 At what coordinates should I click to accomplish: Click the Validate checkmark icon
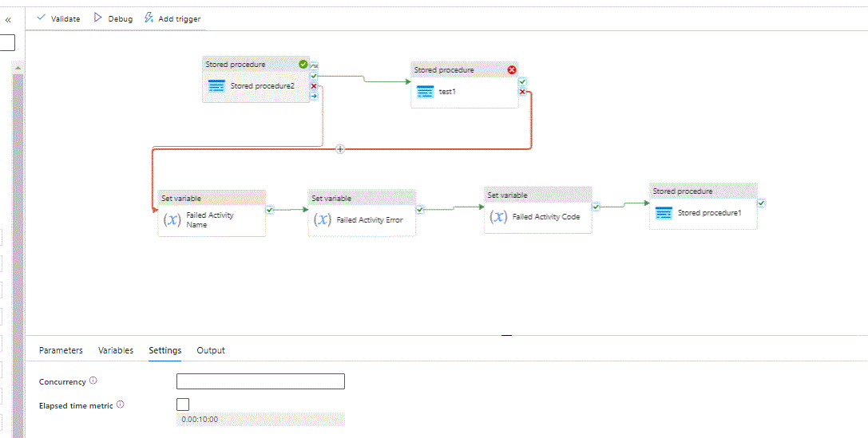pos(41,18)
